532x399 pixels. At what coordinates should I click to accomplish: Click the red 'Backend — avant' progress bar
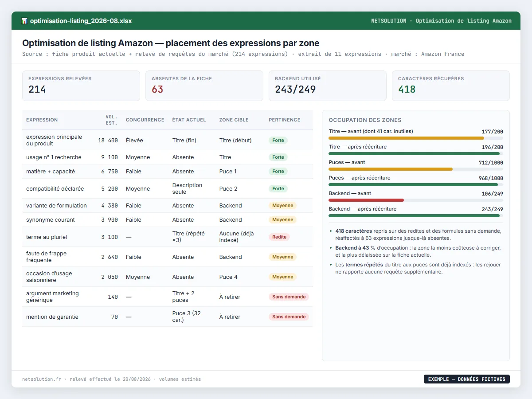[x=416, y=200]
